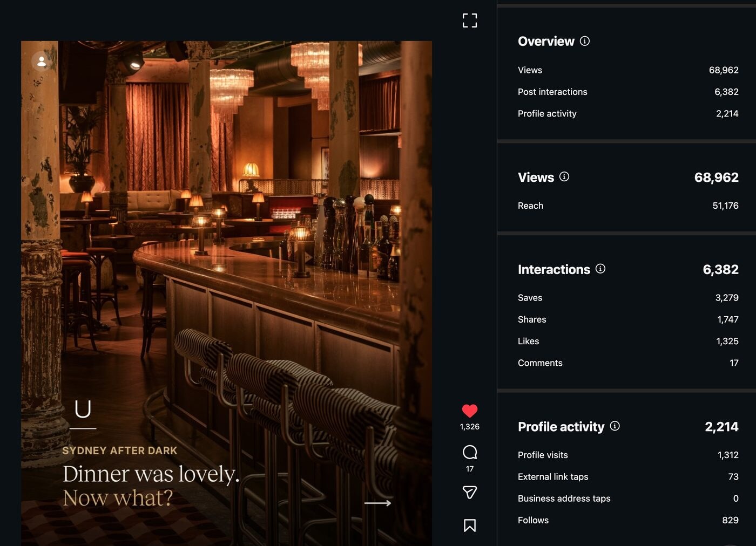Show info for the Views section
756x546 pixels.
click(x=564, y=176)
